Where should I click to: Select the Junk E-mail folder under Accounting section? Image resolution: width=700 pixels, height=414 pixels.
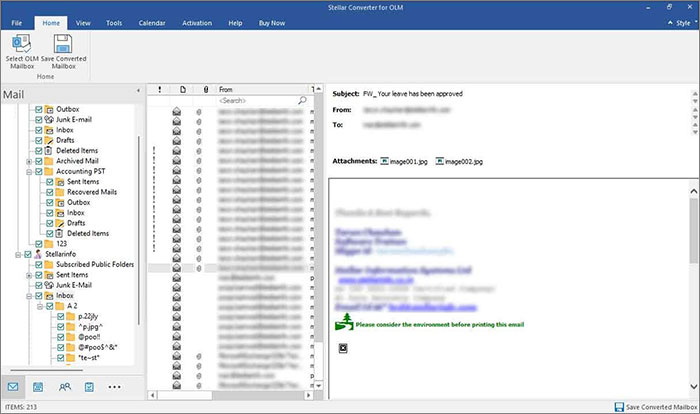(74, 119)
